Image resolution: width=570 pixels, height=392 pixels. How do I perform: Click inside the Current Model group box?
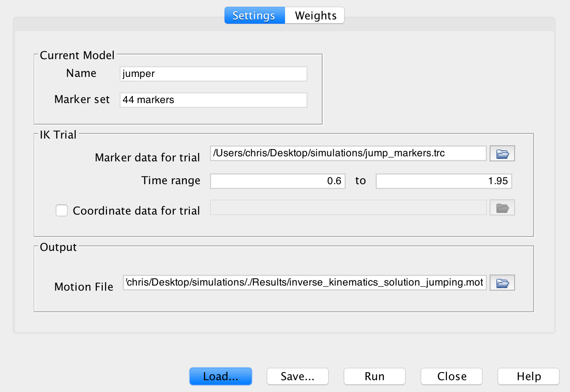[x=178, y=118]
